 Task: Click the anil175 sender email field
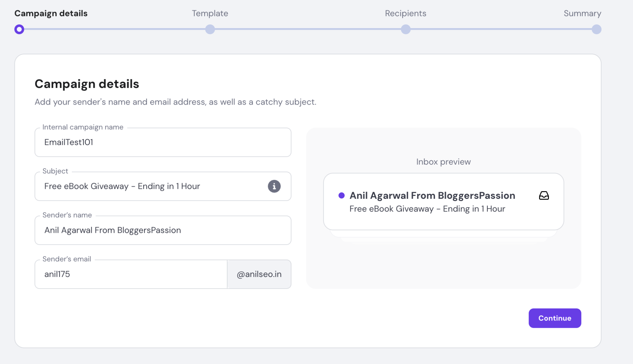click(x=131, y=274)
